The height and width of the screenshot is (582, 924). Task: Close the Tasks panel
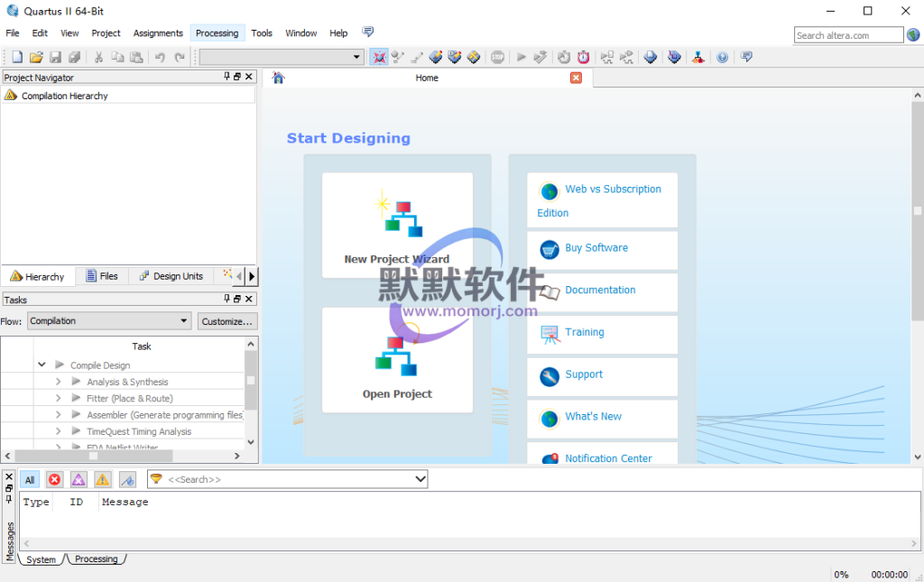tap(249, 299)
